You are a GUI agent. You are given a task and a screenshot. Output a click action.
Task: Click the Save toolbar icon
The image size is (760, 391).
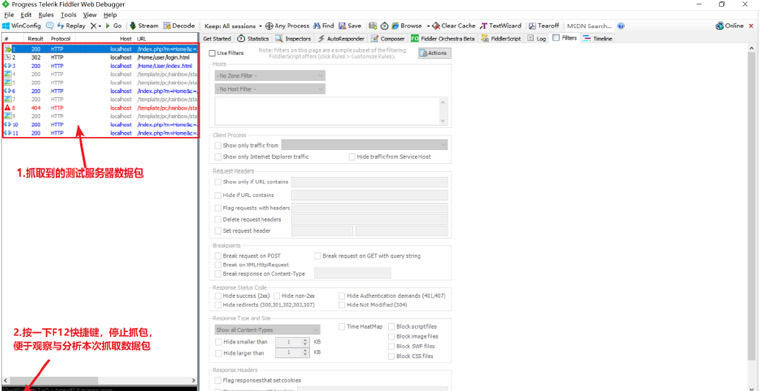(342, 26)
